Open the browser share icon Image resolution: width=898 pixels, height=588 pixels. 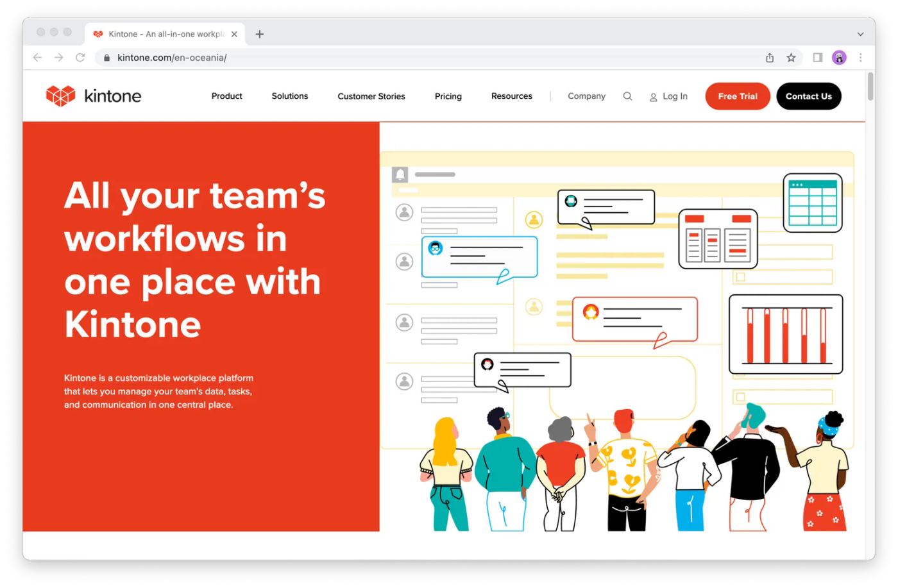(769, 57)
